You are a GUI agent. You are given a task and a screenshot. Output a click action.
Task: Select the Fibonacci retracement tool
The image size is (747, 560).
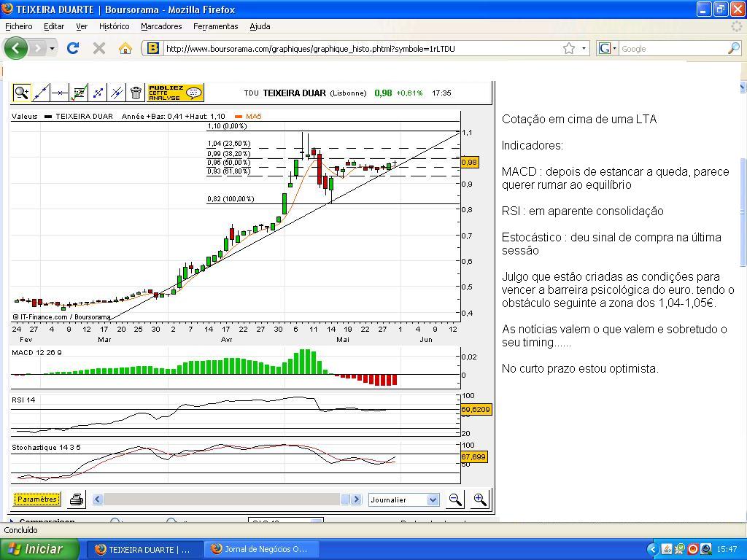pos(79,93)
